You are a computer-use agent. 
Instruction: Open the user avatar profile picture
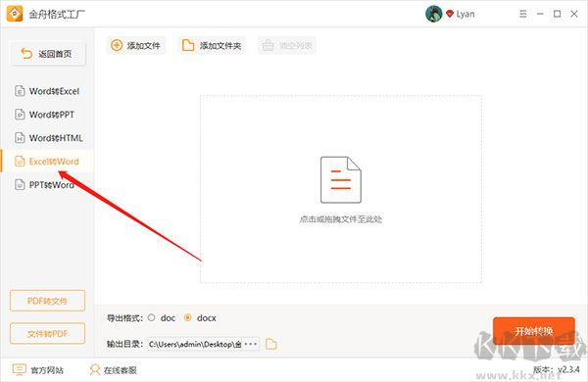pyautogui.click(x=434, y=14)
